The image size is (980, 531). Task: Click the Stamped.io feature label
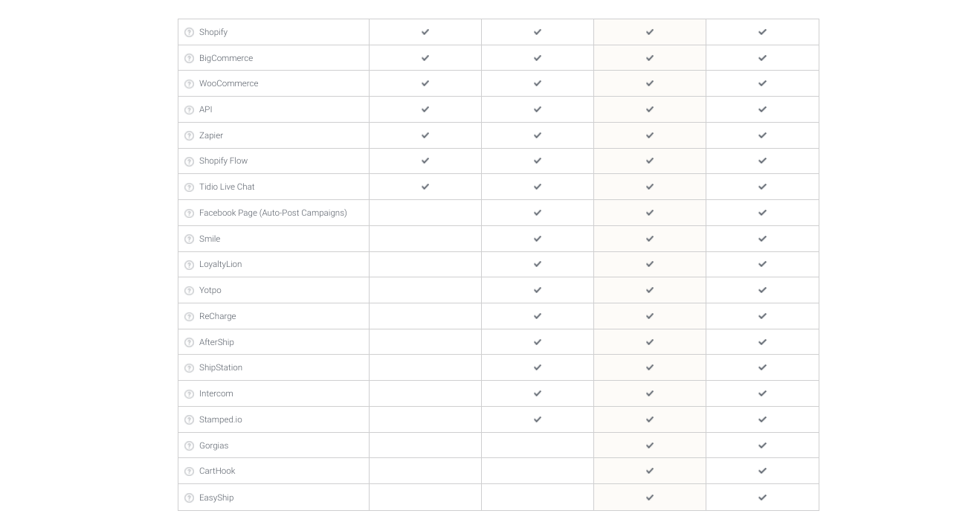point(220,419)
